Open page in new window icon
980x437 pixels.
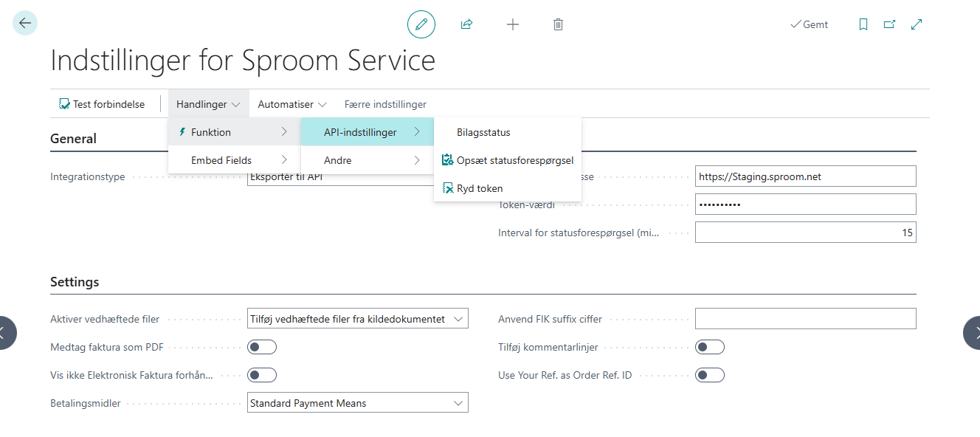pos(890,24)
